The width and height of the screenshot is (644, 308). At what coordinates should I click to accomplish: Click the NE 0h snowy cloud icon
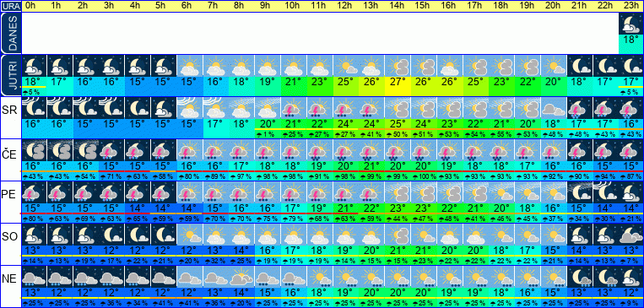[34, 277]
